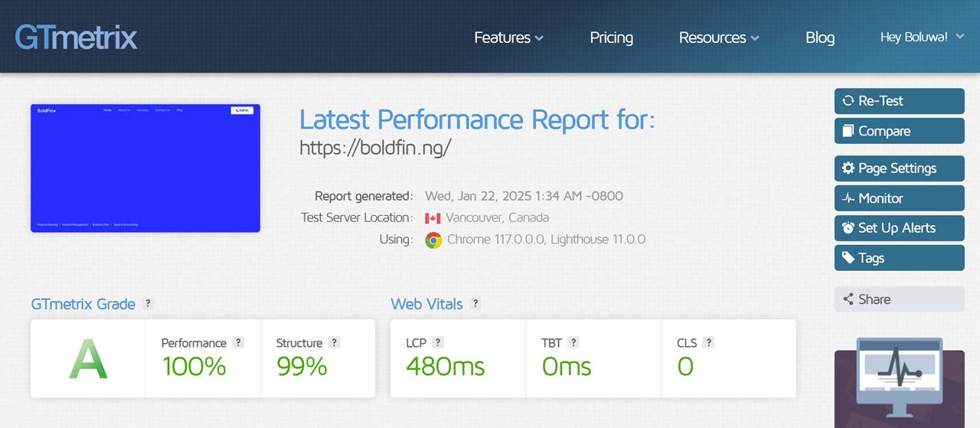This screenshot has width=980, height=428.
Task: Click the grade A letter
Action: pos(88,359)
